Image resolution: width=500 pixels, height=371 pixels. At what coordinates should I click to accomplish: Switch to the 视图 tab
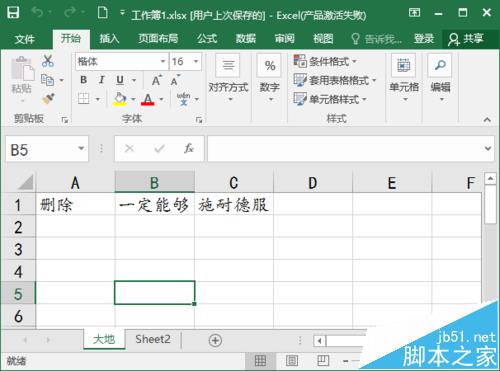click(323, 39)
